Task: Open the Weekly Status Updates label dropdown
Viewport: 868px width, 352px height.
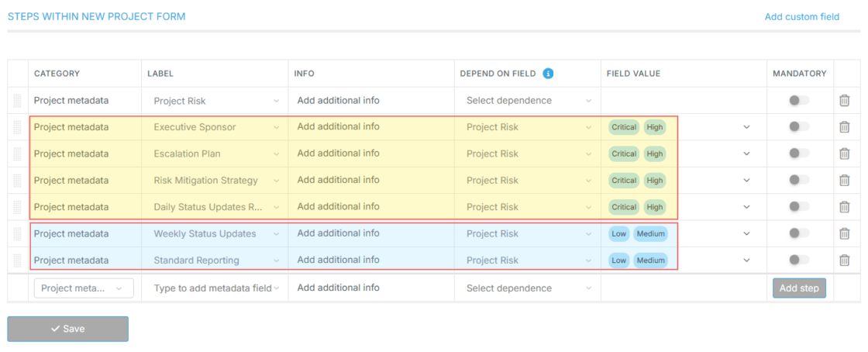Action: [x=215, y=234]
